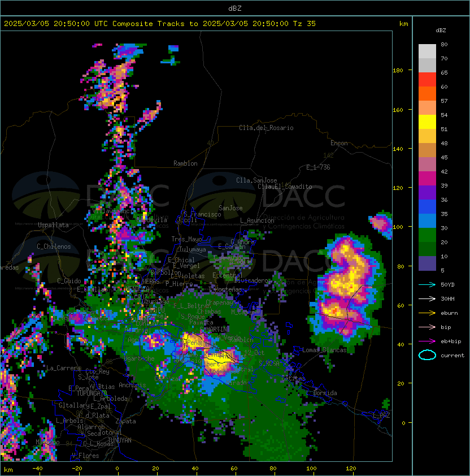Click the composite tracks timestamp header text
This screenshot has width=470, height=476.
160,24
